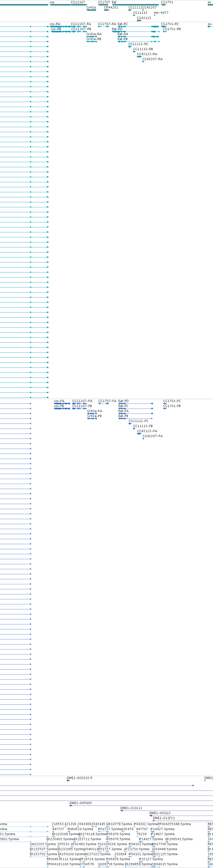Select the CG1707 gene label
This screenshot has height=868, width=213.
[104, 2]
